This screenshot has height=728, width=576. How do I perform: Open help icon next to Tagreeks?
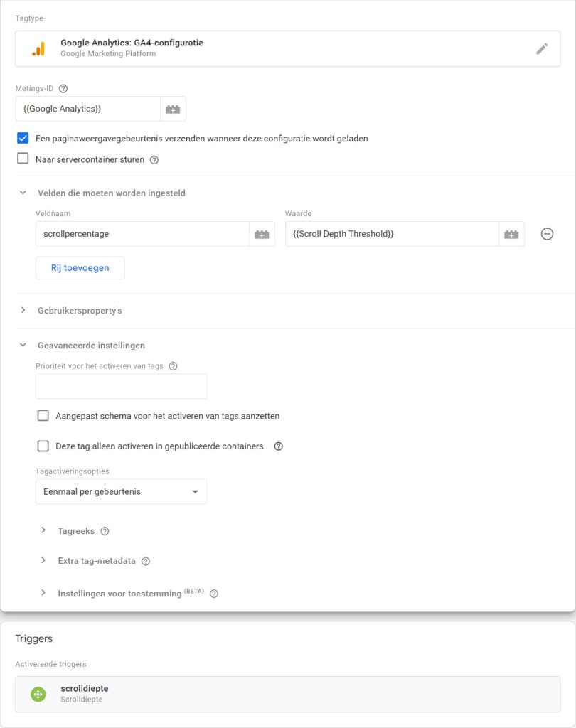pyautogui.click(x=105, y=531)
